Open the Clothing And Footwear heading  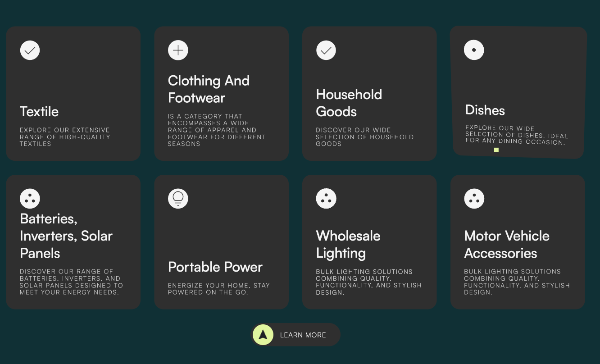(209, 89)
